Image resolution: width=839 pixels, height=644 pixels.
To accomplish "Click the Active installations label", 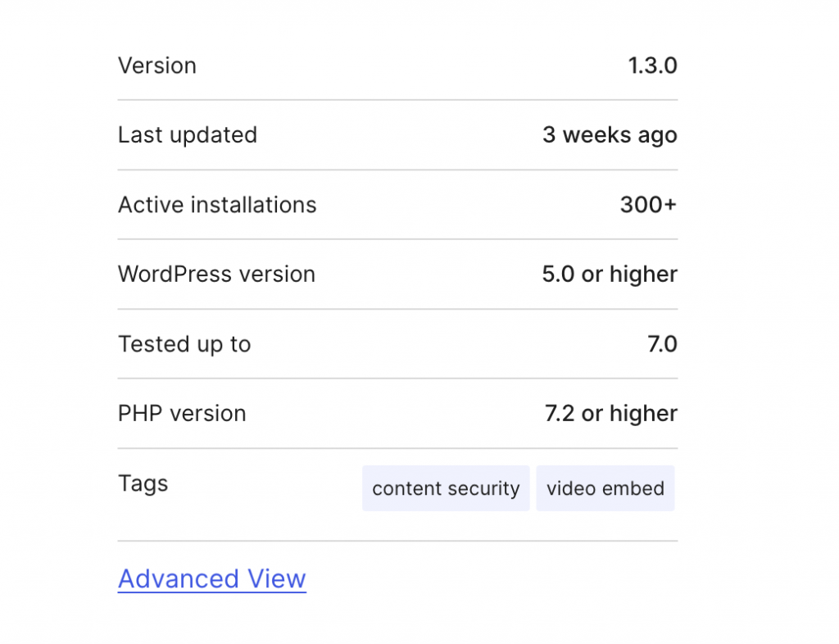I will (217, 205).
